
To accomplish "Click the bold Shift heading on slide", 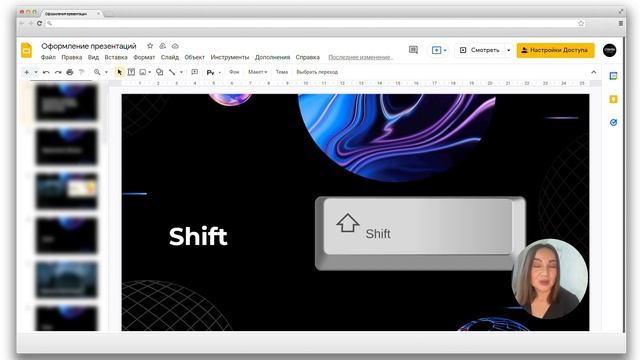I will tap(198, 236).
